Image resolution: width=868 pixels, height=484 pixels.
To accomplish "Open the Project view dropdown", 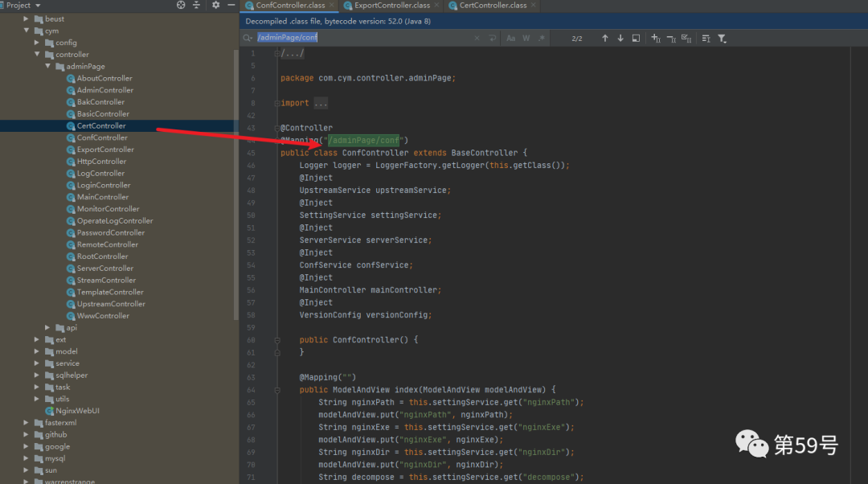I will [x=38, y=6].
